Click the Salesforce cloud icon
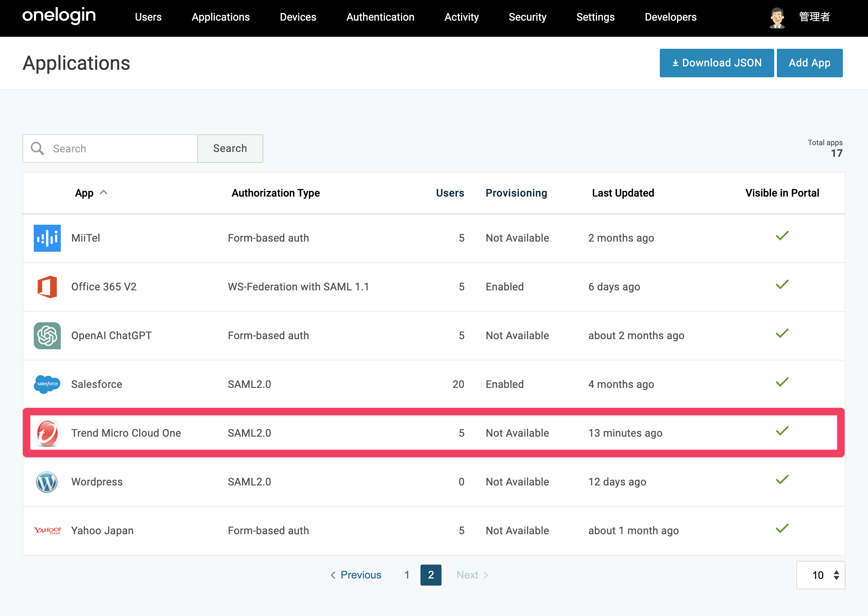 47,384
